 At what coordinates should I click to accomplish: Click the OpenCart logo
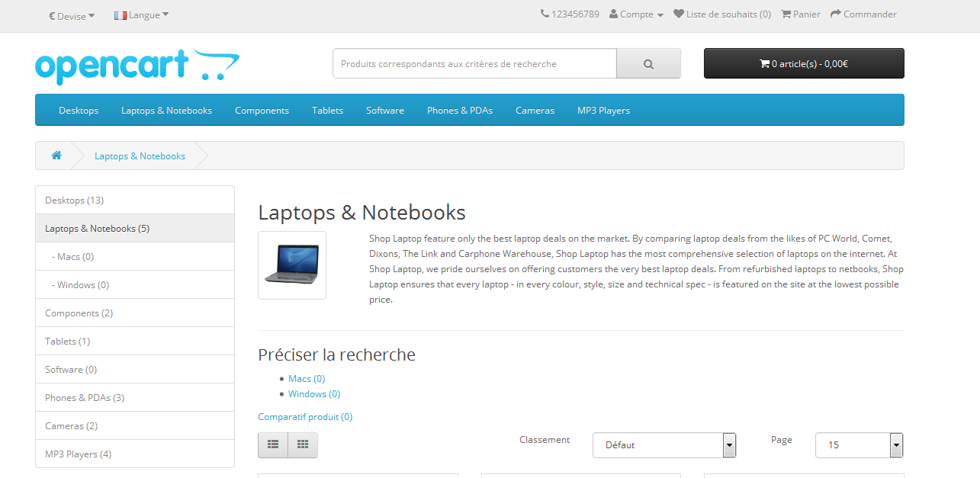[137, 66]
